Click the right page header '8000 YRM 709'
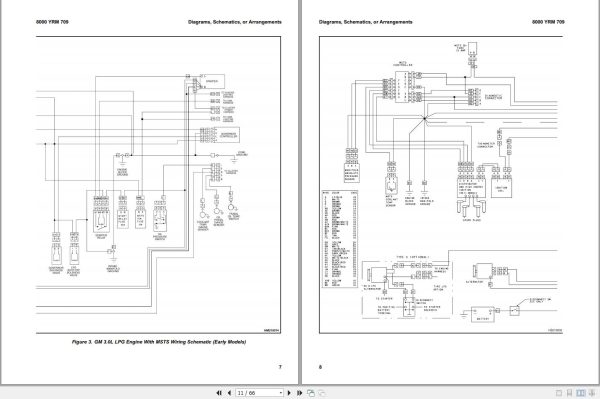 [548, 22]
